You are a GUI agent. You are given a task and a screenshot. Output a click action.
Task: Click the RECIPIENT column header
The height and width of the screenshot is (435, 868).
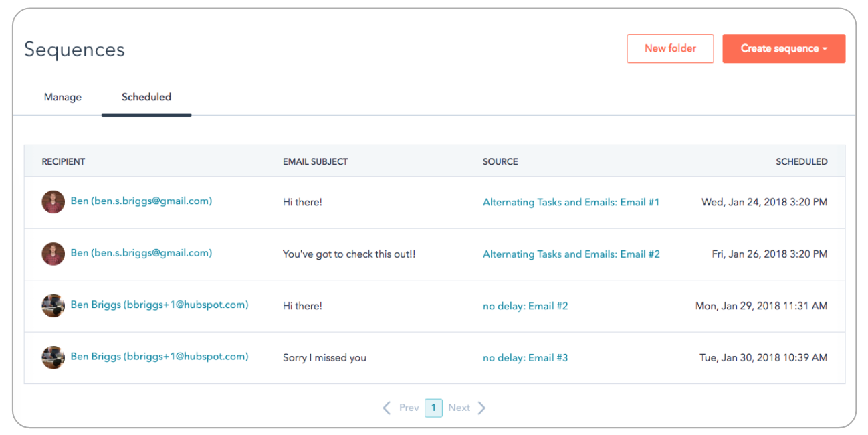point(63,161)
